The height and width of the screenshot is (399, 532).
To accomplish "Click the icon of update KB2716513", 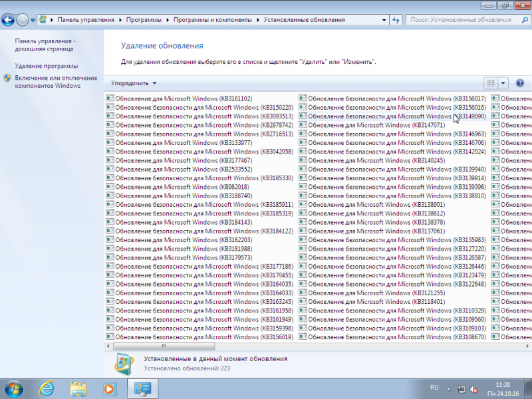I will (110, 134).
